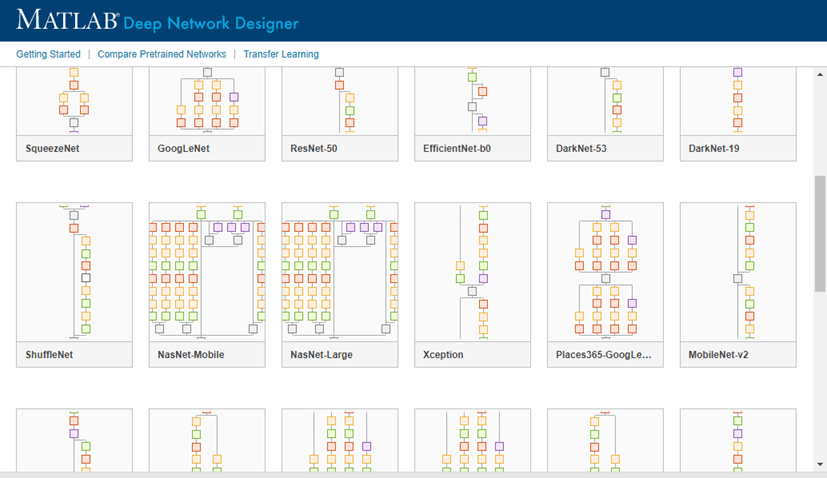Open Compare Pretrained Networks link
This screenshot has width=827, height=478.
[162, 54]
